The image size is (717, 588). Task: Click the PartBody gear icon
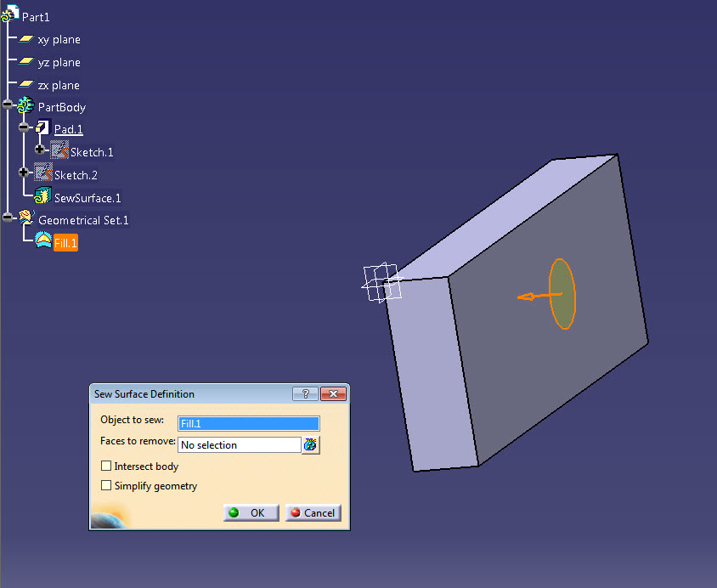click(x=25, y=105)
